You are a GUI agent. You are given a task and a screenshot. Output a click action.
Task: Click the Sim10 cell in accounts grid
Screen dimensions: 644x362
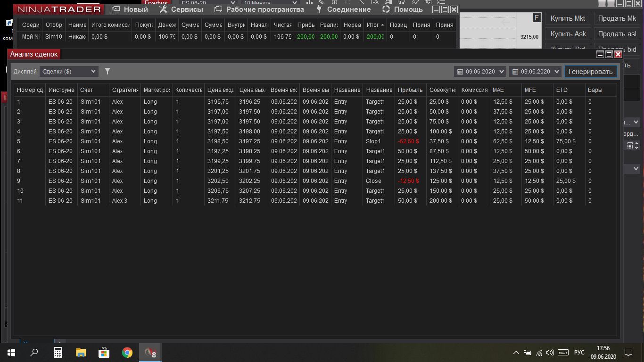[x=54, y=36]
